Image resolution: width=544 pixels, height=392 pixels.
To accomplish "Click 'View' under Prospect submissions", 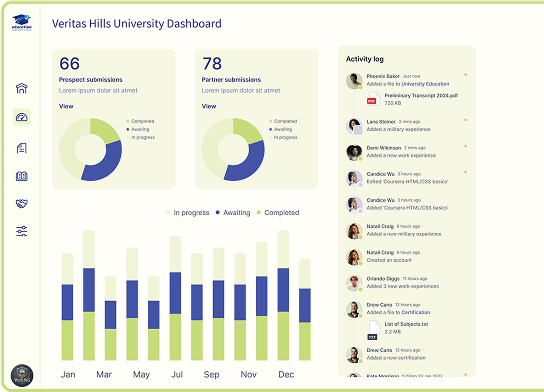I will (66, 106).
